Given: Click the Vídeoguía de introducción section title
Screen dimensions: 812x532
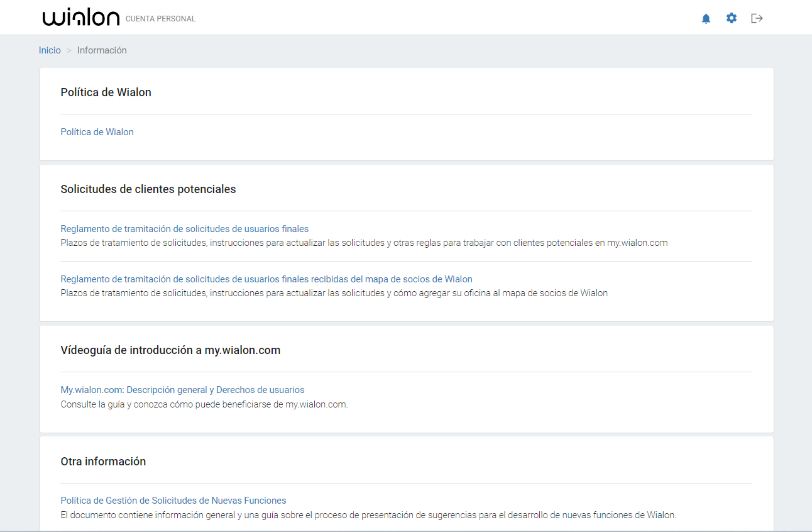Looking at the screenshot, I should click(x=170, y=350).
